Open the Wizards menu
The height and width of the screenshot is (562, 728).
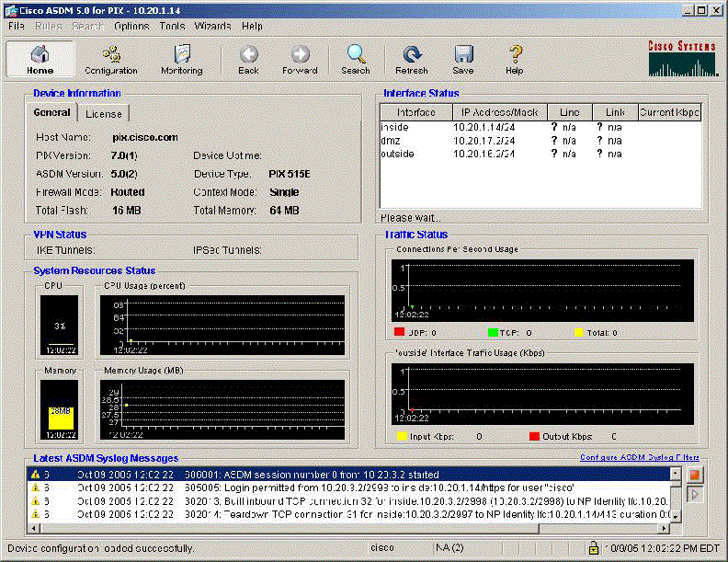(212, 26)
